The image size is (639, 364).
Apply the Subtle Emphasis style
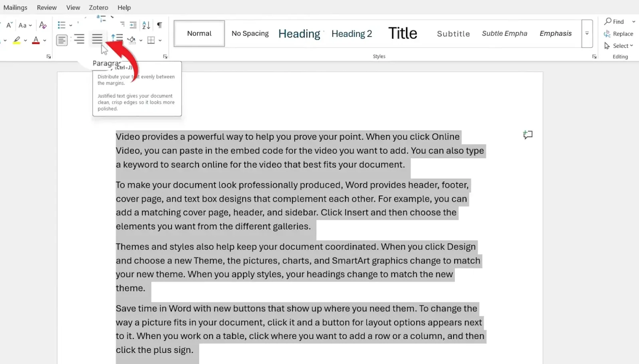pyautogui.click(x=504, y=34)
